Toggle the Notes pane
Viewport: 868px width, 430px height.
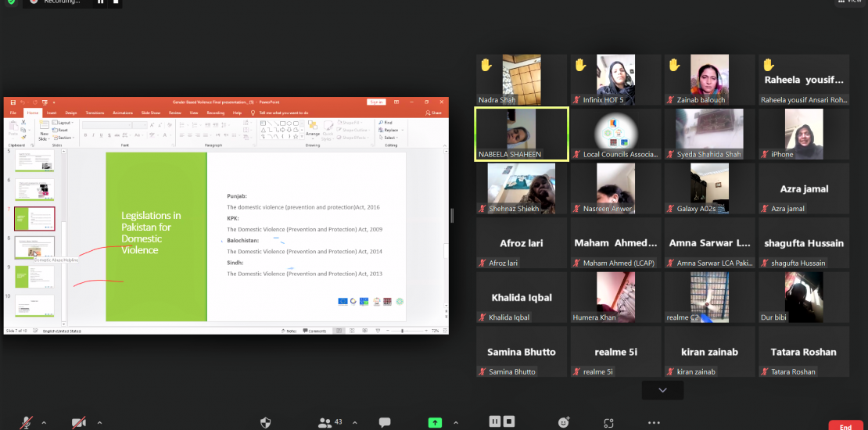pos(289,331)
